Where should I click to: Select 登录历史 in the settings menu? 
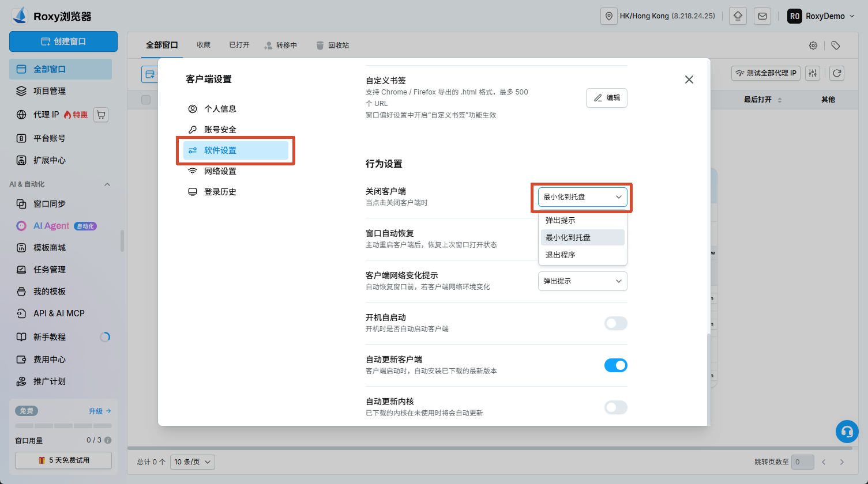pyautogui.click(x=235, y=192)
